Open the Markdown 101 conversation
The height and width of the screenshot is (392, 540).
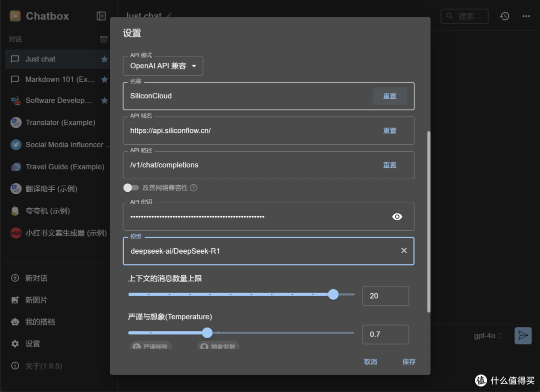point(57,79)
